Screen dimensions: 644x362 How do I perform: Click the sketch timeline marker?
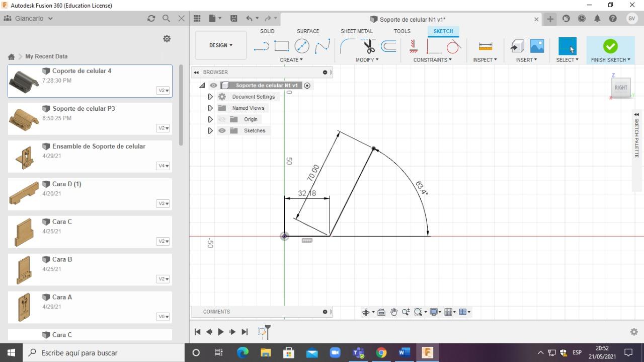[x=263, y=332]
